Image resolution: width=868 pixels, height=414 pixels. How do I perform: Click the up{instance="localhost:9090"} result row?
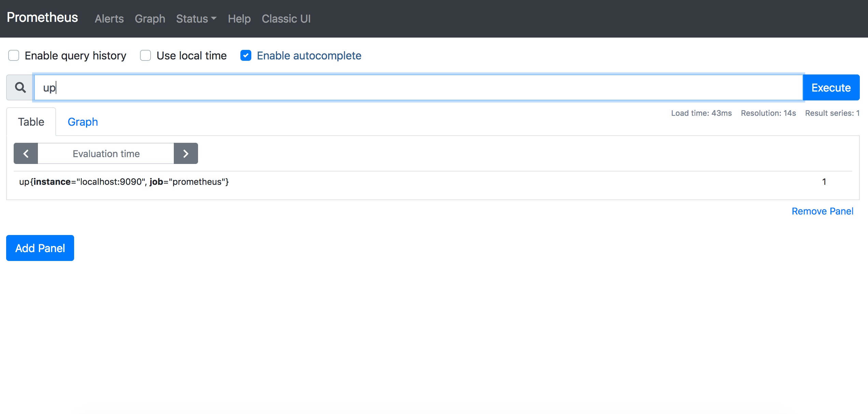pyautogui.click(x=124, y=182)
